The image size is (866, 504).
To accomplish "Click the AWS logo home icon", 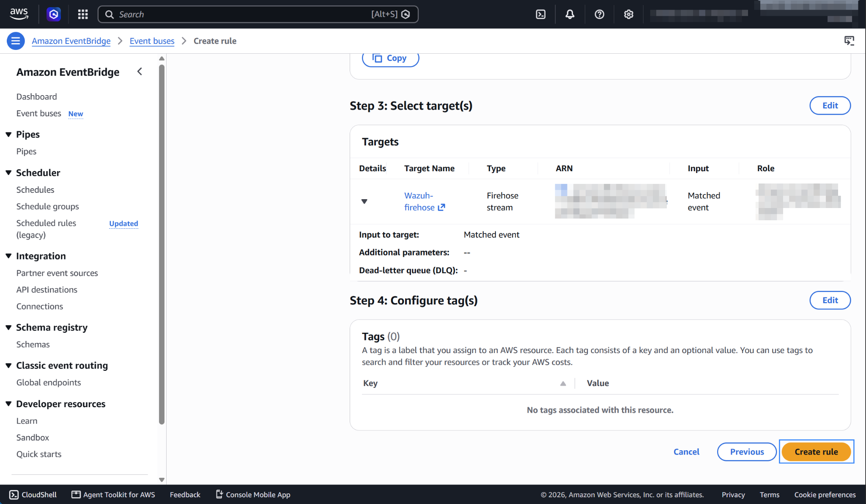I will (x=19, y=14).
